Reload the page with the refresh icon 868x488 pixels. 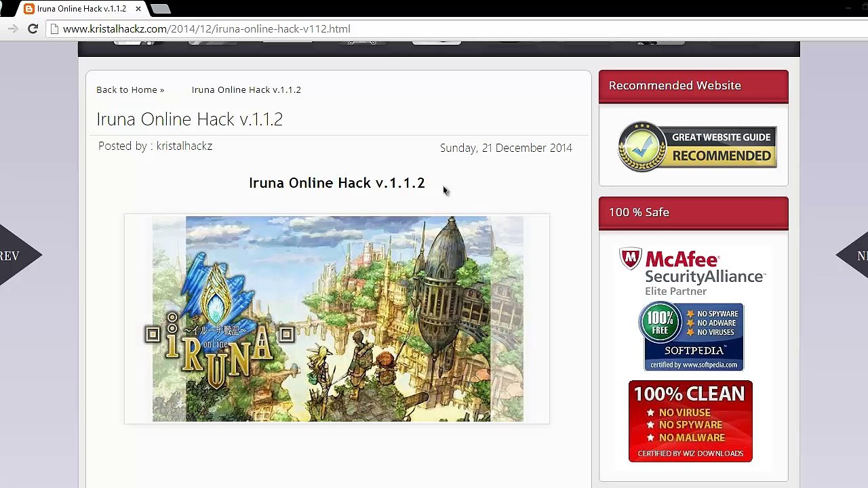pos(33,28)
